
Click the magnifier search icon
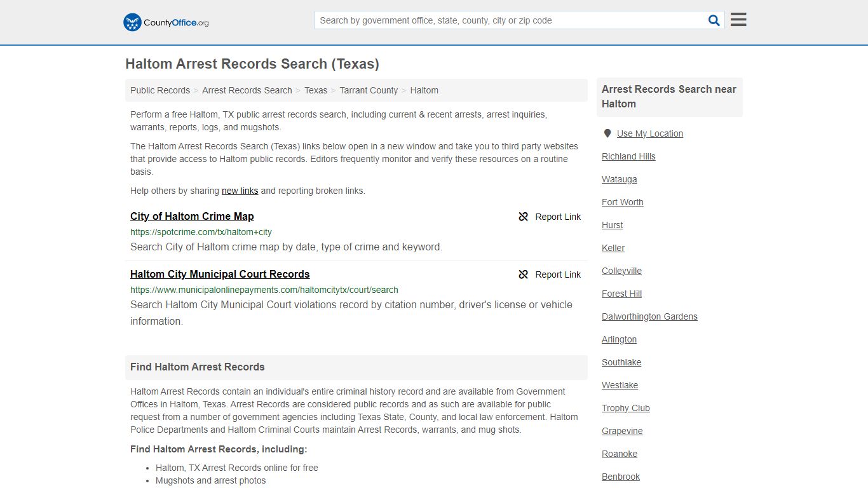(714, 20)
